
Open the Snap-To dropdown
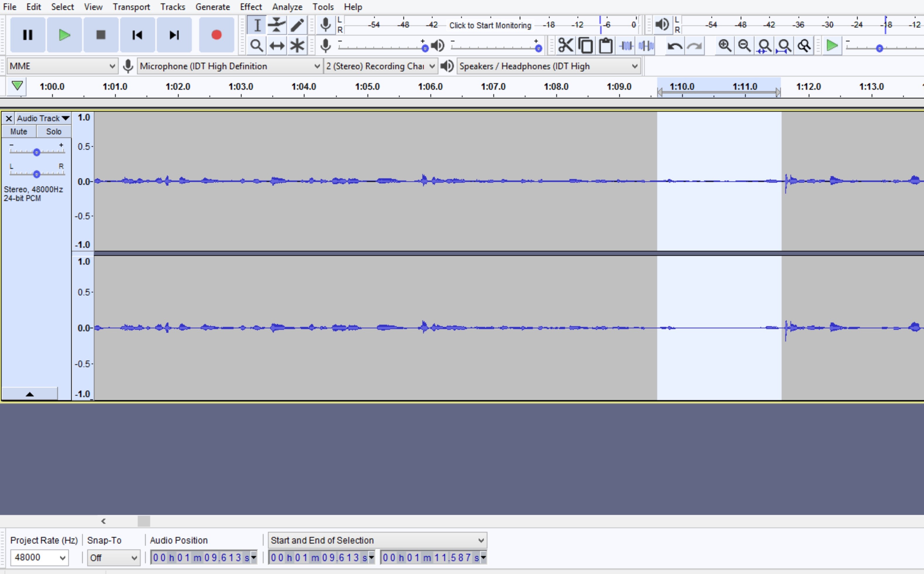(113, 558)
